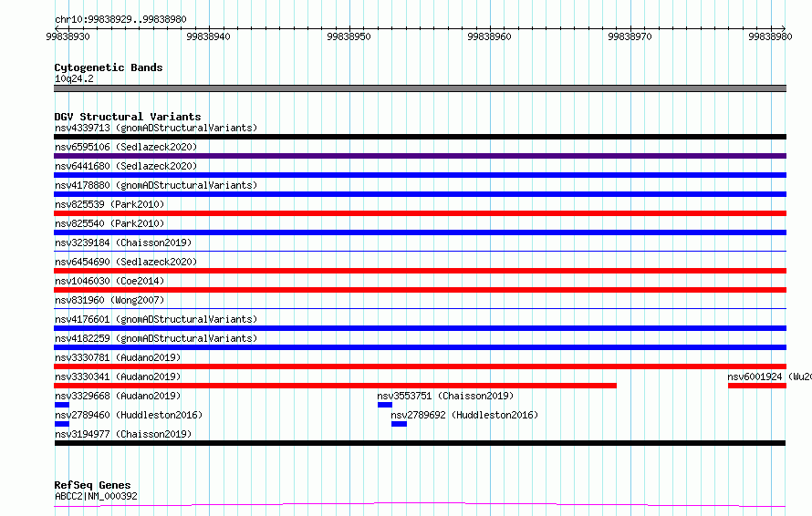Click the small blue nsv3553751 bar

385,405
